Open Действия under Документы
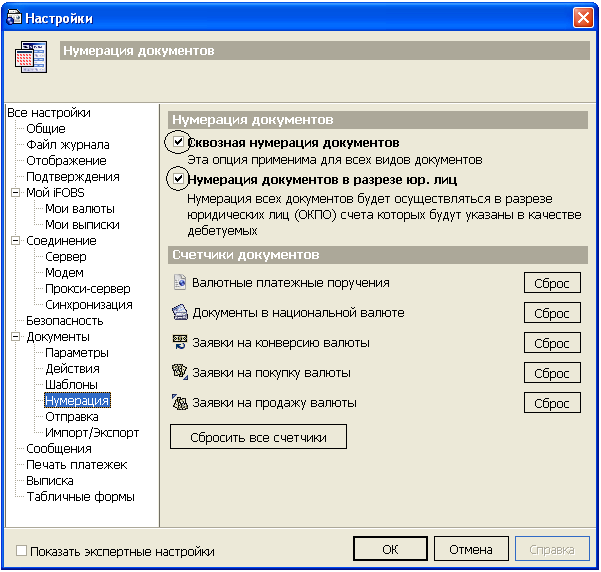Screen dimensions: 601x572 (x=72, y=368)
